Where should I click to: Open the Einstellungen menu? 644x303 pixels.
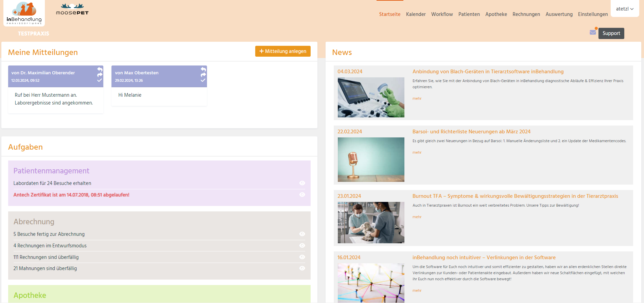point(593,14)
